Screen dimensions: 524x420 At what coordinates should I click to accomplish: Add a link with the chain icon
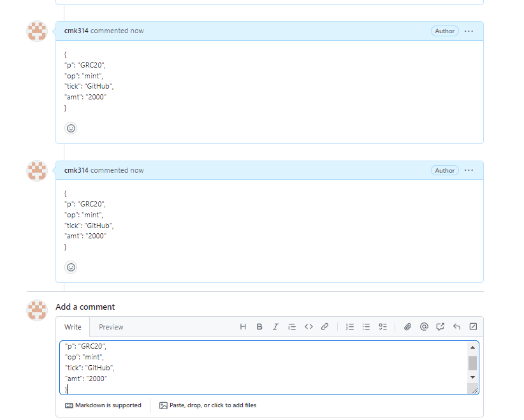(x=324, y=327)
